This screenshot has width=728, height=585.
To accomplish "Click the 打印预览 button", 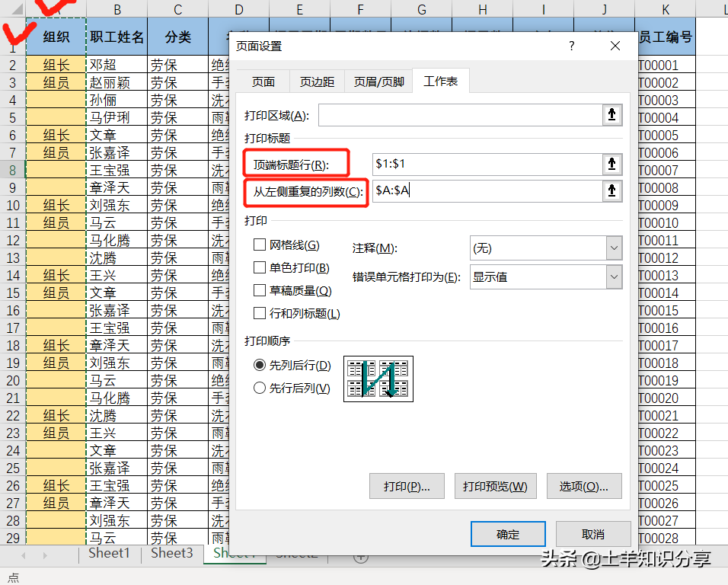I will (496, 486).
